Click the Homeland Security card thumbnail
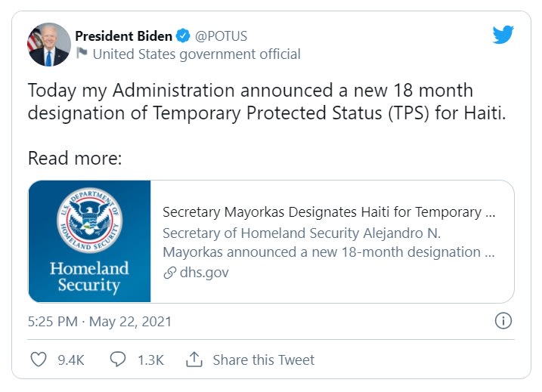The height and width of the screenshot is (392, 542). 89,241
